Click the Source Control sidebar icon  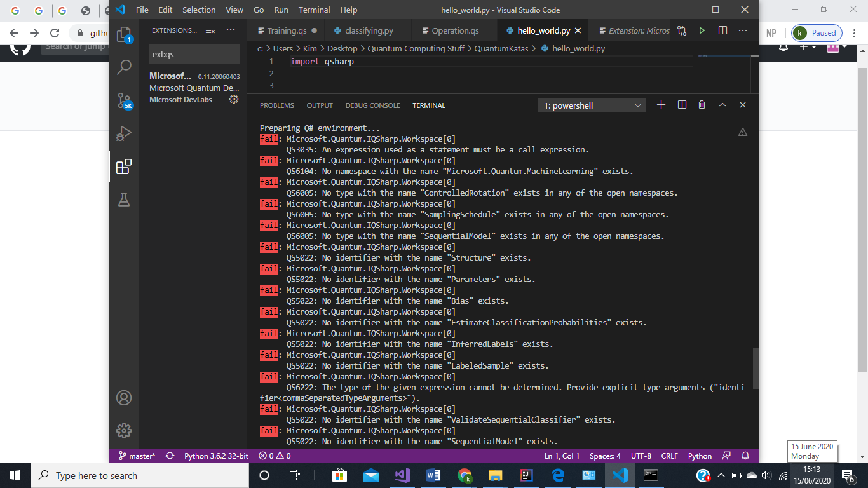pos(123,100)
